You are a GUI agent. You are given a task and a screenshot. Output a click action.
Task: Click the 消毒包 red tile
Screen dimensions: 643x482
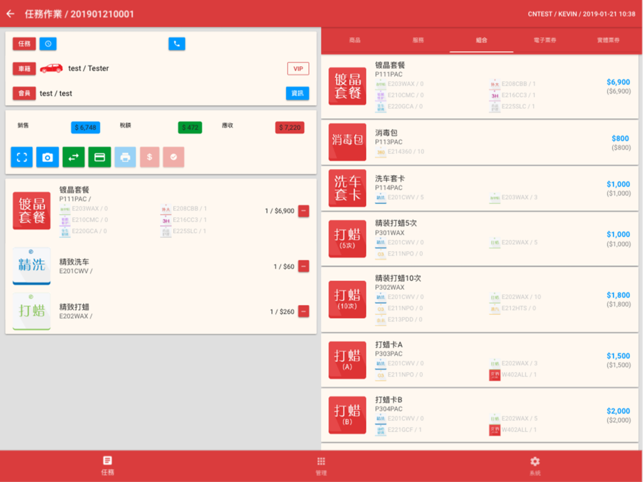[x=347, y=142]
